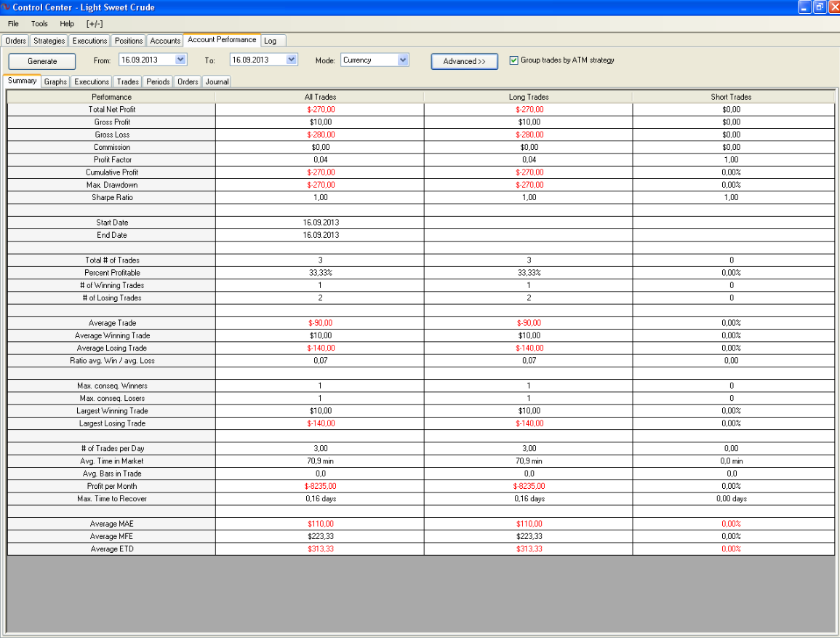840x638 pixels.
Task: Select the Gross Loss row label
Action: tap(112, 135)
